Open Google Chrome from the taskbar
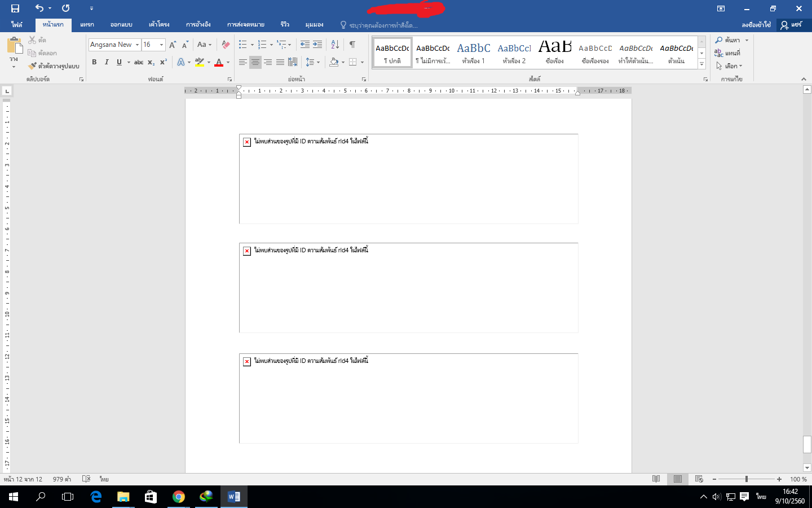The height and width of the screenshot is (508, 812). (178, 497)
